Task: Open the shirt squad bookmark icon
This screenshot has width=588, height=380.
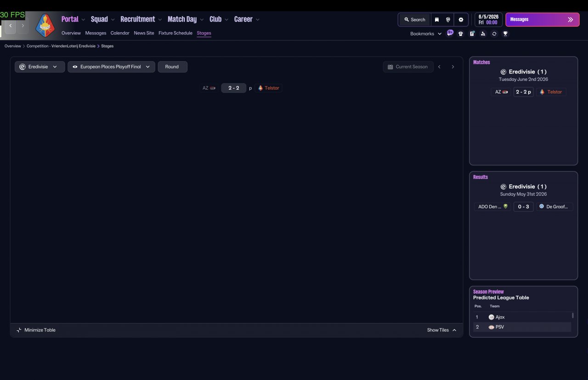Action: click(461, 34)
